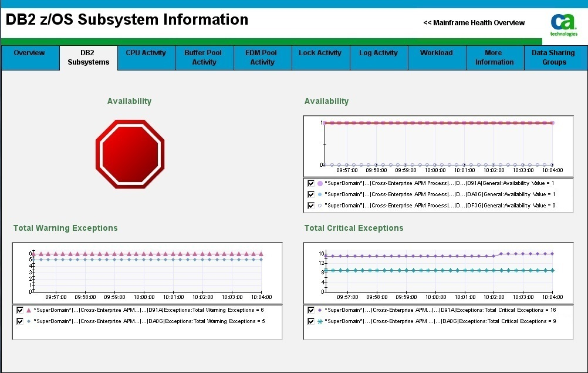Uncheck the D91A Availability series checkbox

311,183
